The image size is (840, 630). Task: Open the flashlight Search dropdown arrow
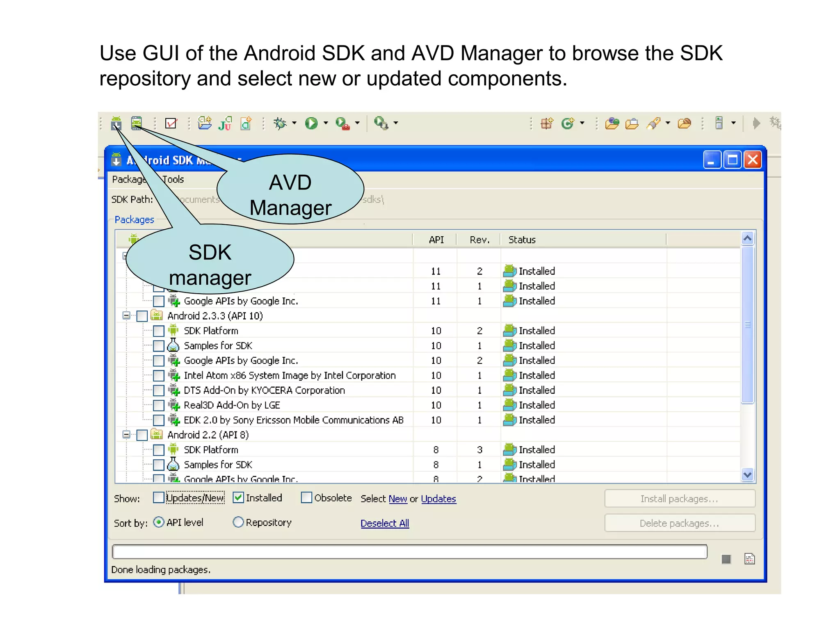point(668,123)
